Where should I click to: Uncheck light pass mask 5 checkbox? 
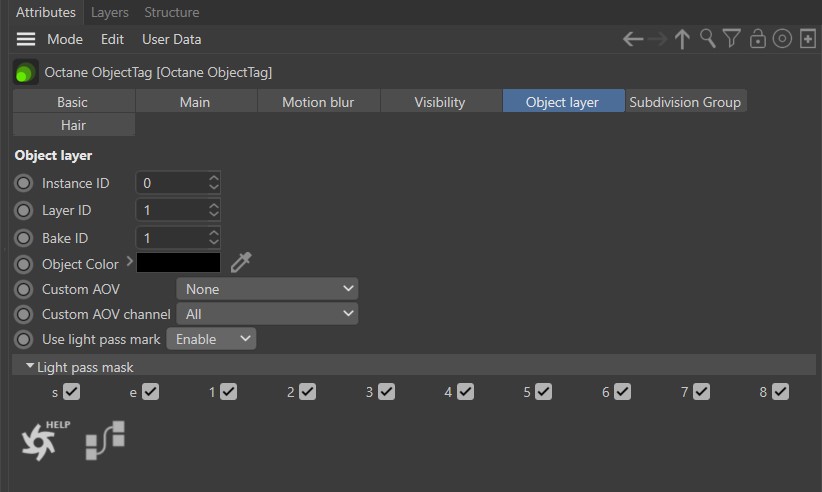click(544, 391)
